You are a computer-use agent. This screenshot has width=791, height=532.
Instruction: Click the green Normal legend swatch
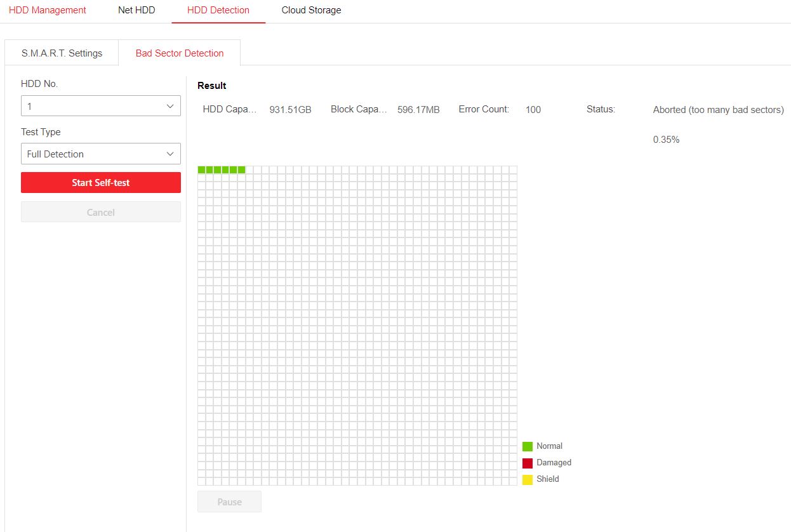coord(528,446)
